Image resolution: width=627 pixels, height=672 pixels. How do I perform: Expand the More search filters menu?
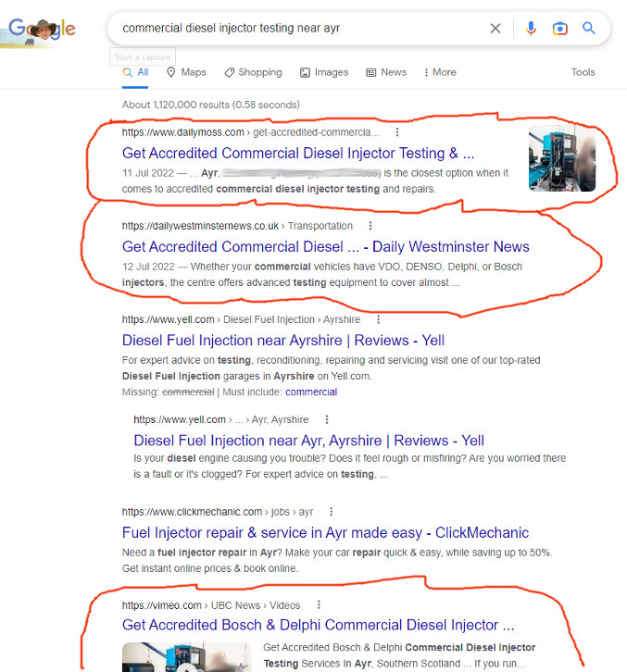coord(439,72)
